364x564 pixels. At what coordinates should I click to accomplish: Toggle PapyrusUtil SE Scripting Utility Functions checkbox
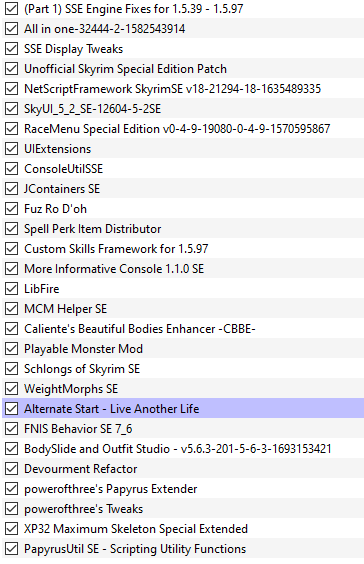pyautogui.click(x=12, y=549)
